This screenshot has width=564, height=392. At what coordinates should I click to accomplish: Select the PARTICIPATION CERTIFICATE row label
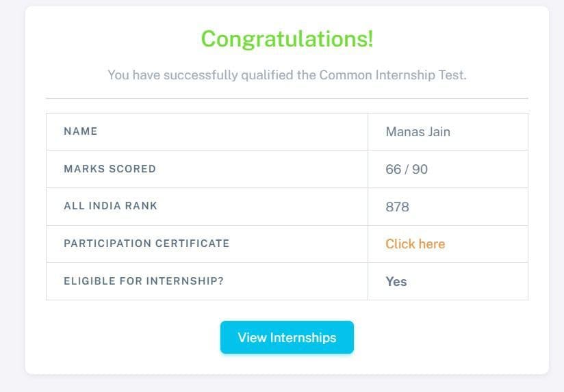(146, 244)
